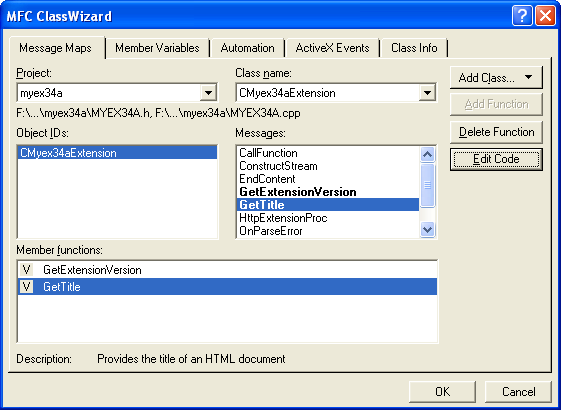Click the V icon beside GetExtensionVersion

tap(26, 270)
